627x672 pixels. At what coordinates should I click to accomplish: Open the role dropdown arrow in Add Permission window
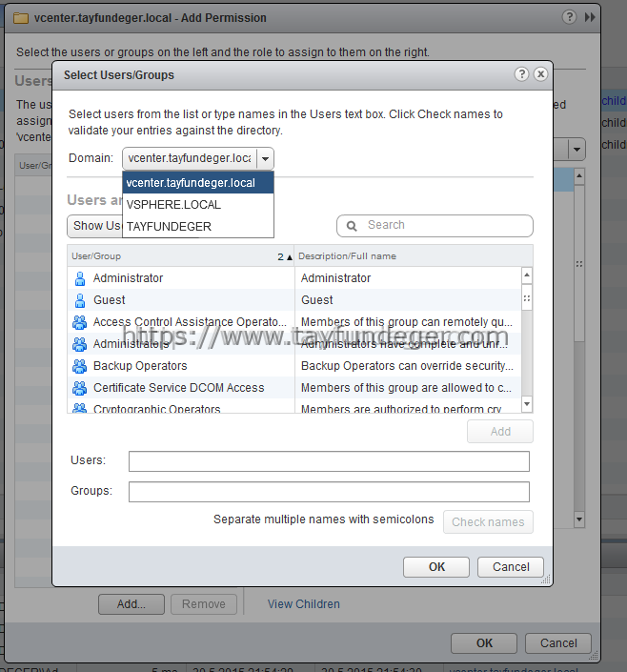pos(576,149)
